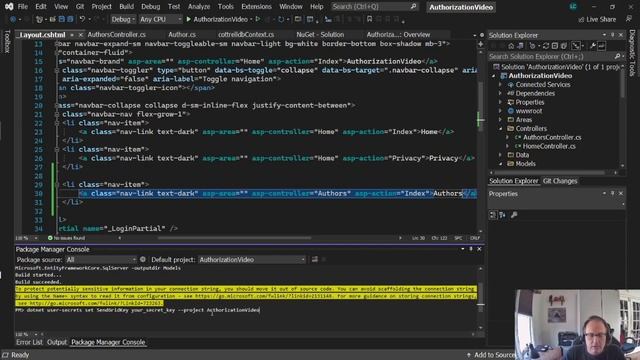Image resolution: width=640 pixels, height=360 pixels.
Task: Click Solution Explorer wrench properties icon
Action: [x=593, y=46]
